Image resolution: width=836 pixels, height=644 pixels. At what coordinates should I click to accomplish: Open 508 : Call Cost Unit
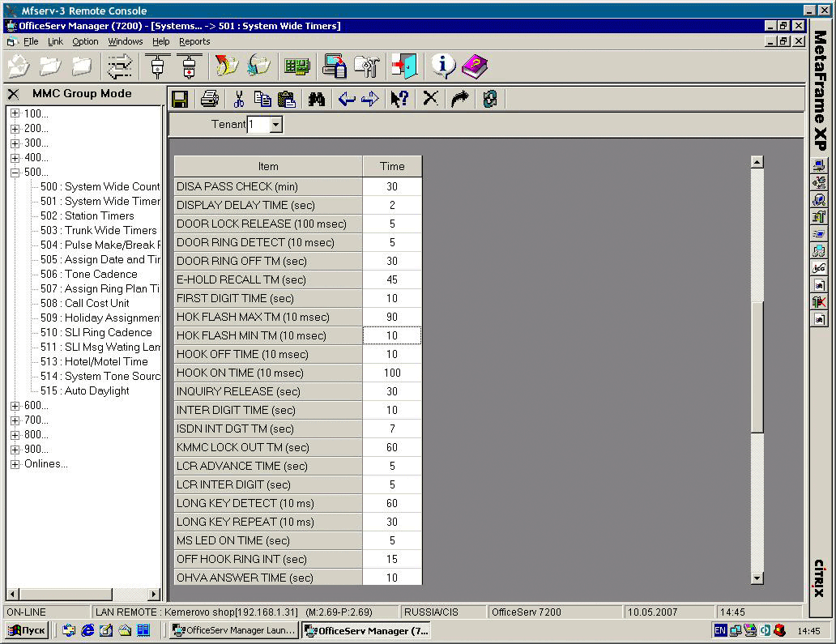(x=85, y=303)
